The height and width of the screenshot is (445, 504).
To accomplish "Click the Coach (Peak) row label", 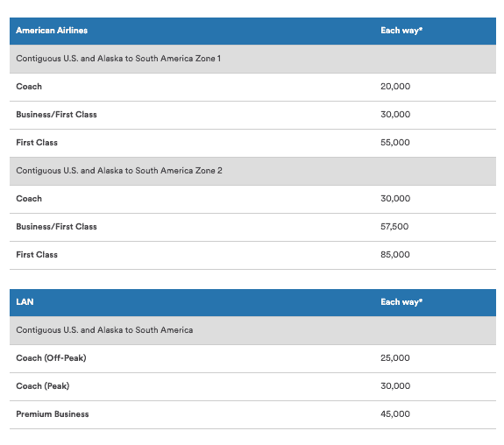I will coord(43,386).
